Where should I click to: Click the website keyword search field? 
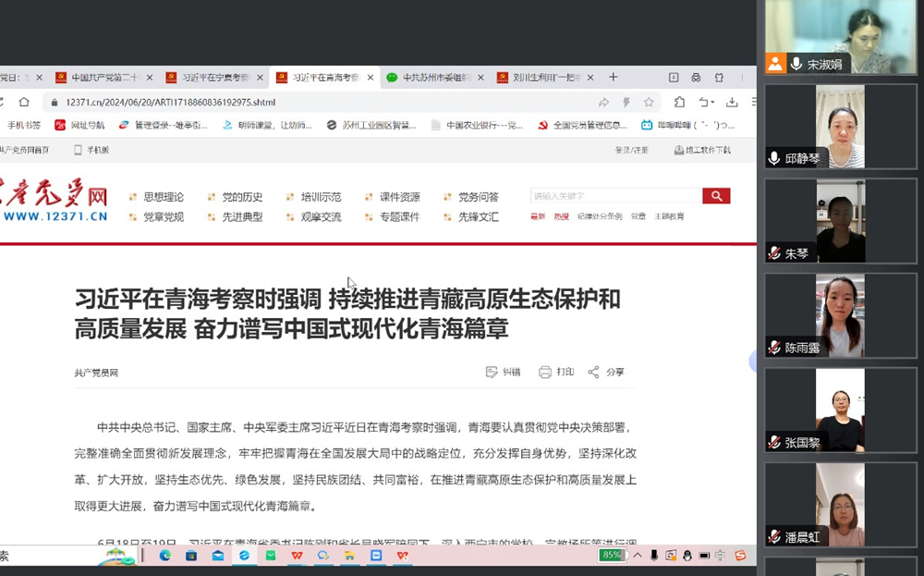[615, 196]
